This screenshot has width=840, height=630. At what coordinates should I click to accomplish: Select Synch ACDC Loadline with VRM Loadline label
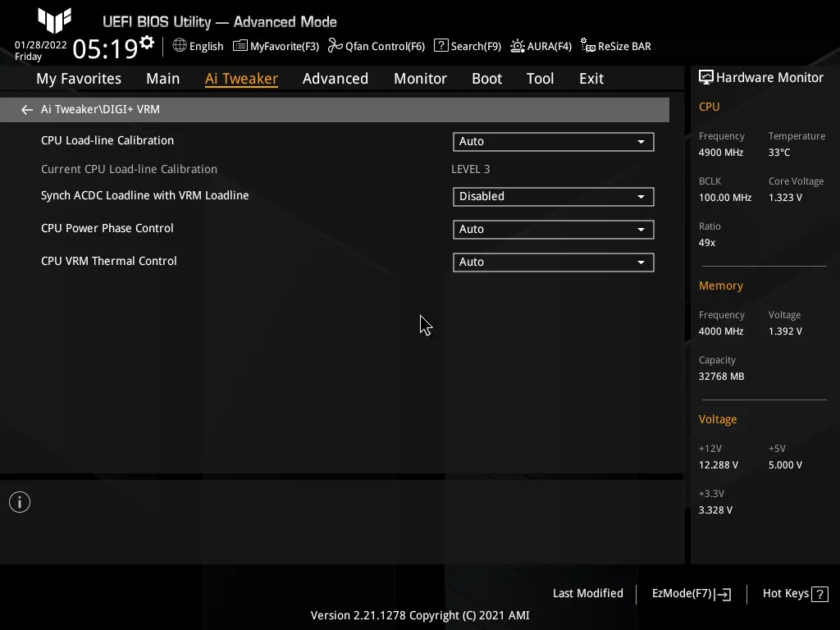pyautogui.click(x=144, y=195)
